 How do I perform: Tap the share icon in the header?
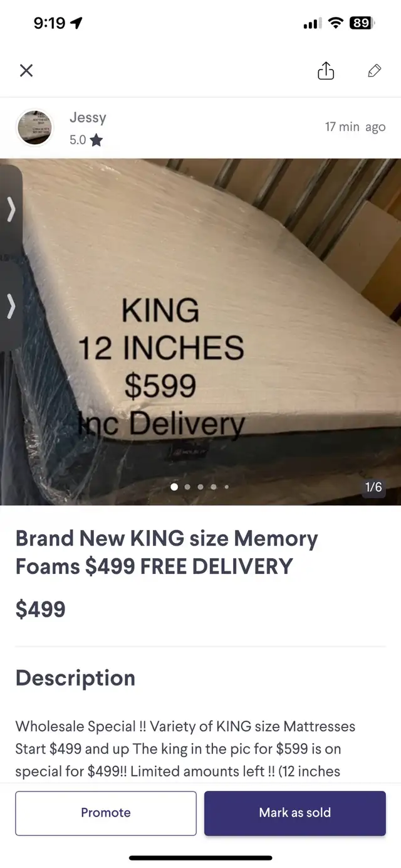(x=326, y=71)
